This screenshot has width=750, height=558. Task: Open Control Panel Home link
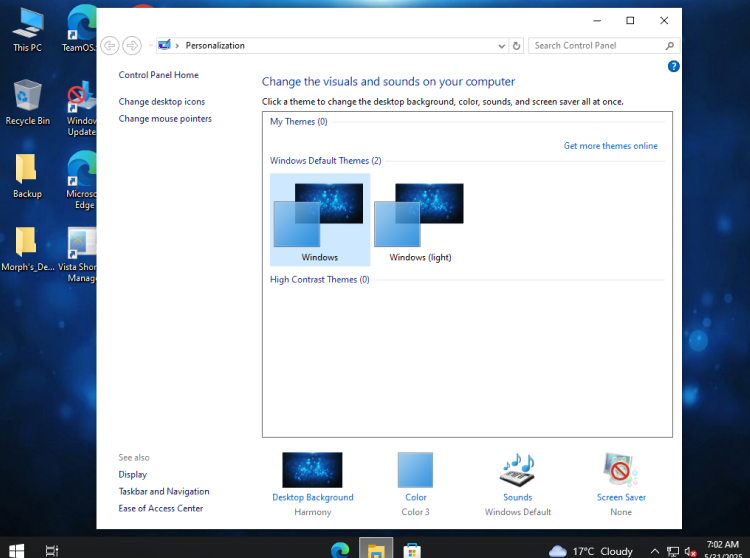pos(158,75)
